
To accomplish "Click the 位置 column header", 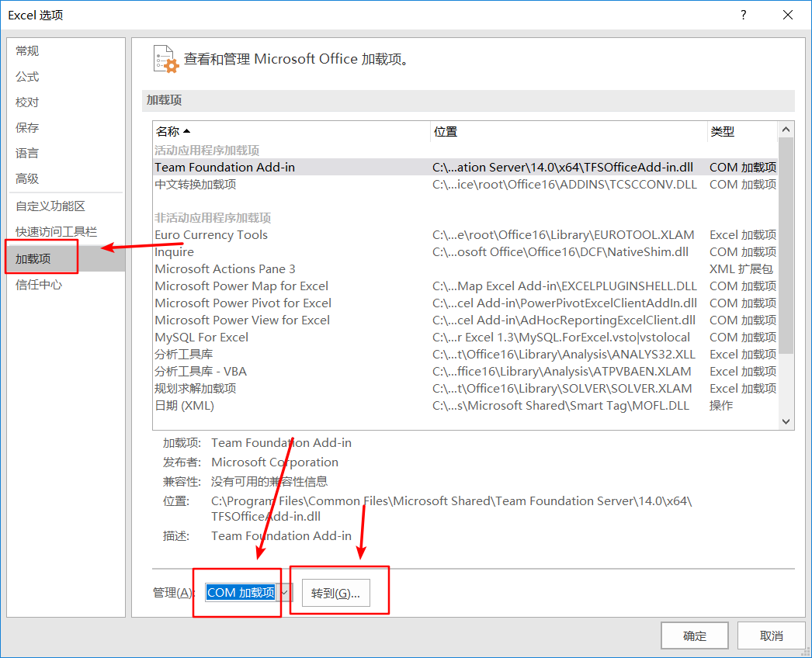I will tap(568, 131).
